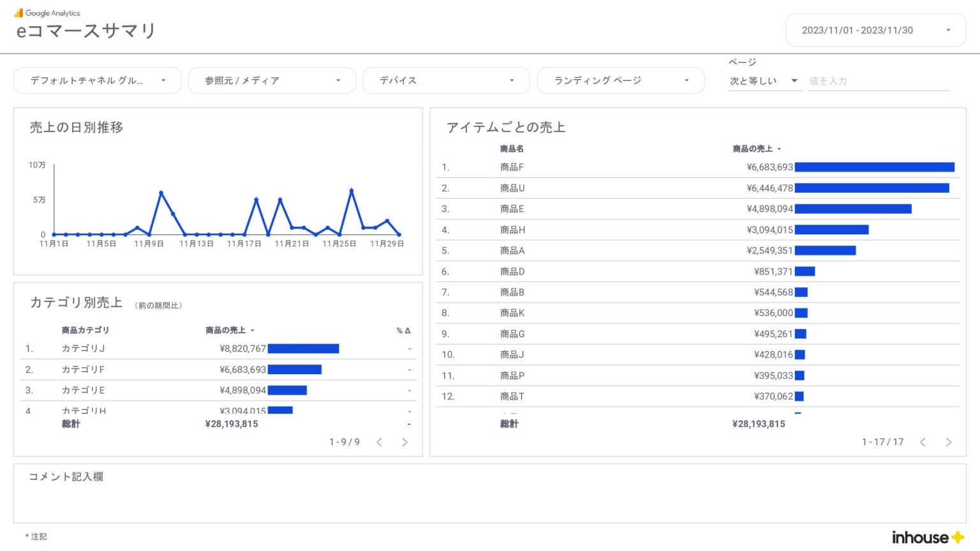The image size is (980, 551).
Task: Click the Google Analytics logo icon
Action: [x=19, y=13]
